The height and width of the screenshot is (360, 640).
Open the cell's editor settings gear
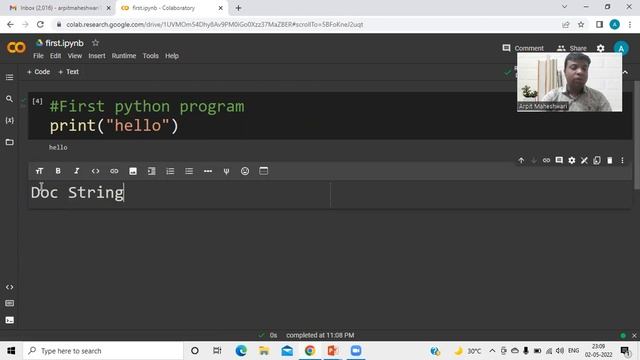(571, 160)
